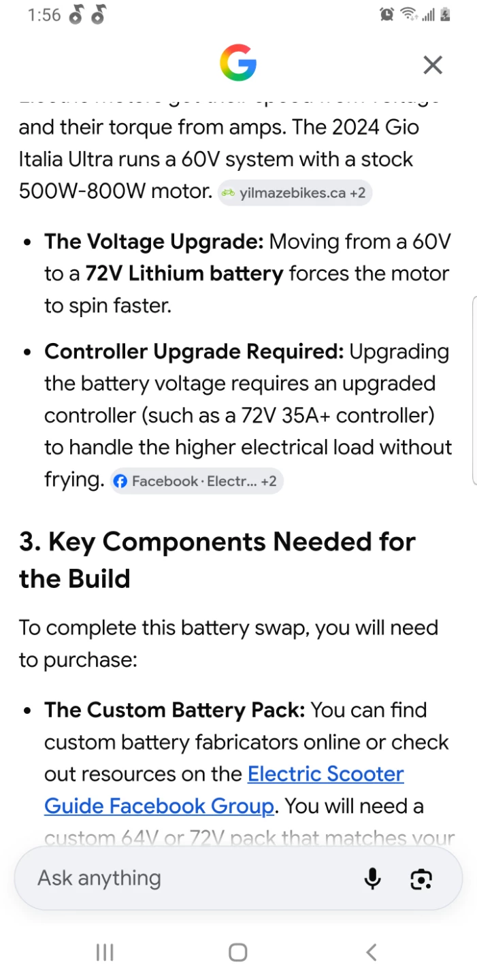Viewport: 477px width, 980px height.
Task: Open yilmazebikes.ca source chip
Action: tap(295, 193)
